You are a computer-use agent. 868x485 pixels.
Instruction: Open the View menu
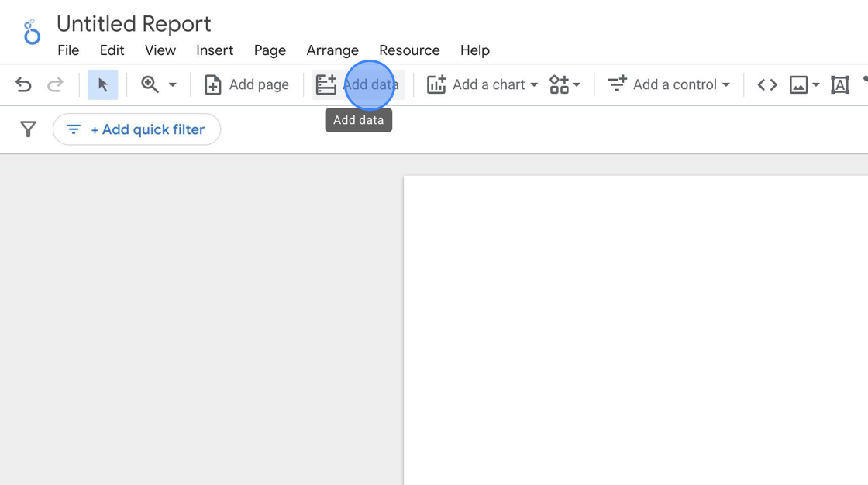pos(160,50)
